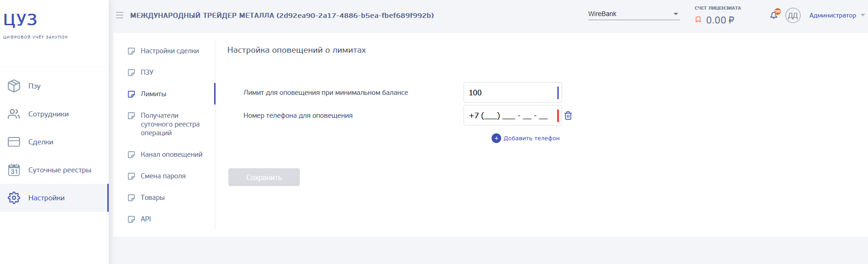
Task: Click the Настройки gear icon
Action: [14, 198]
